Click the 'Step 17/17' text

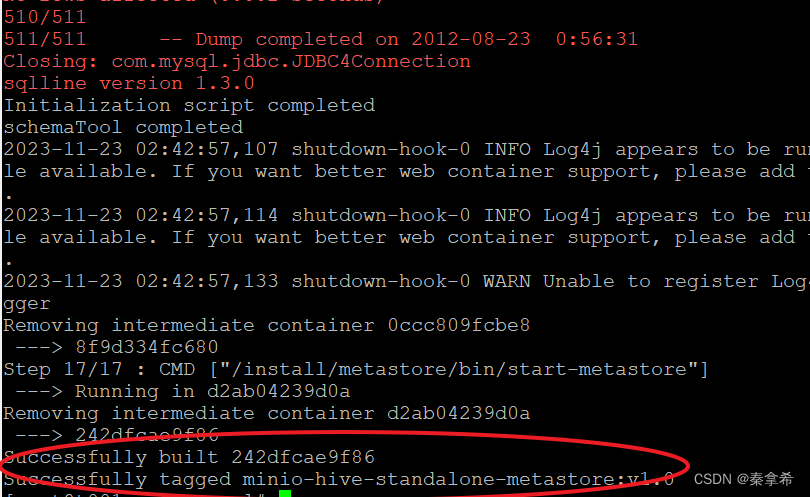coord(63,369)
